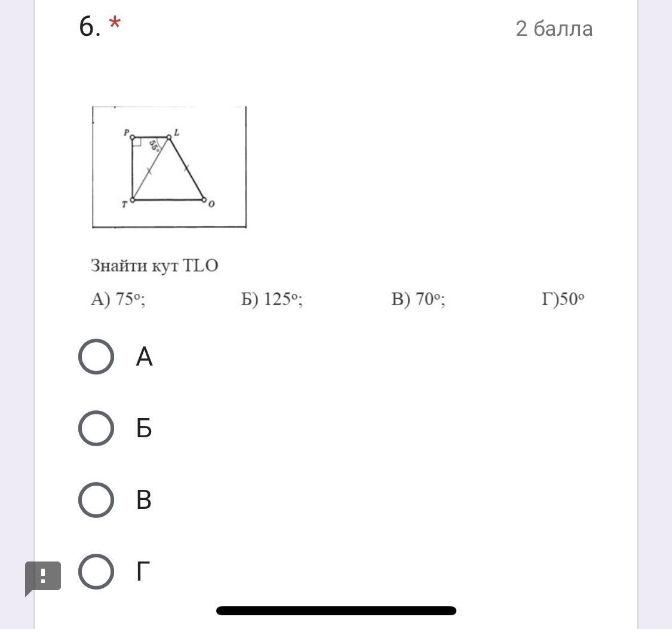
Task: Select radio button for answer А
Action: pyautogui.click(x=96, y=357)
